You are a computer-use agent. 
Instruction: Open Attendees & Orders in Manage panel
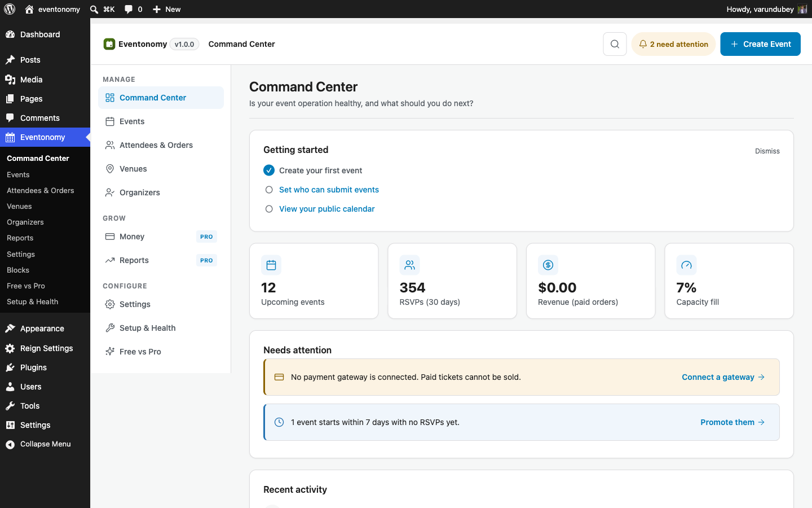[161, 145]
